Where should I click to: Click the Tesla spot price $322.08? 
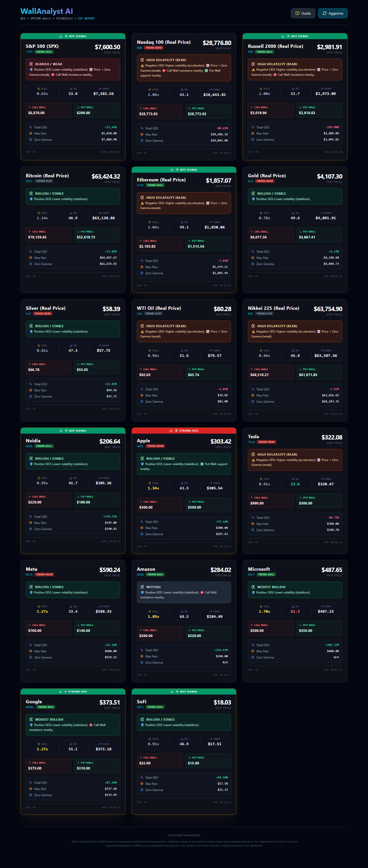[x=332, y=437]
